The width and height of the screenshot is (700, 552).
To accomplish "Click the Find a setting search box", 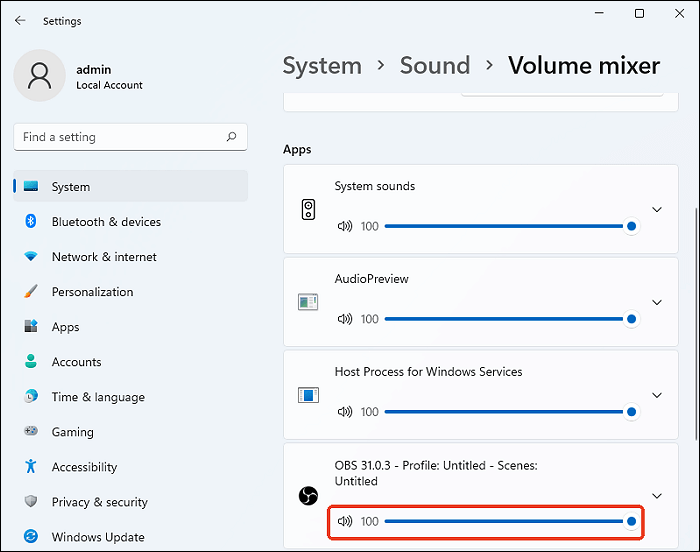I will pos(120,137).
